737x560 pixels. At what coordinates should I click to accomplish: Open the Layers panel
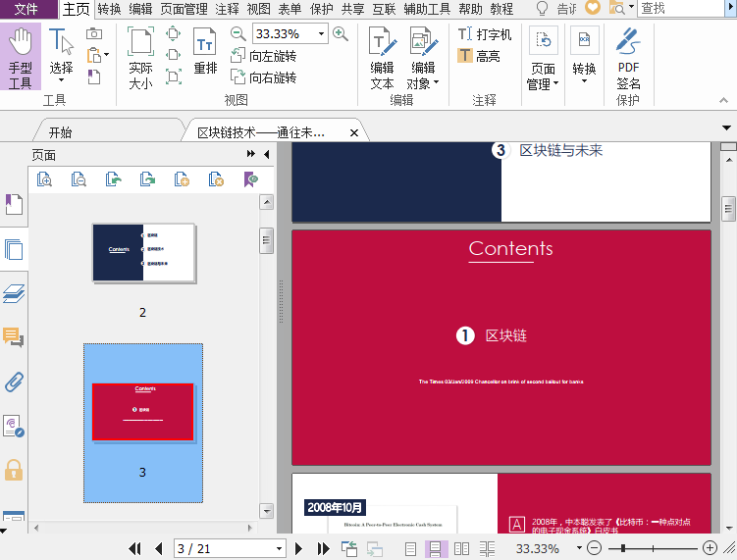pyautogui.click(x=14, y=293)
